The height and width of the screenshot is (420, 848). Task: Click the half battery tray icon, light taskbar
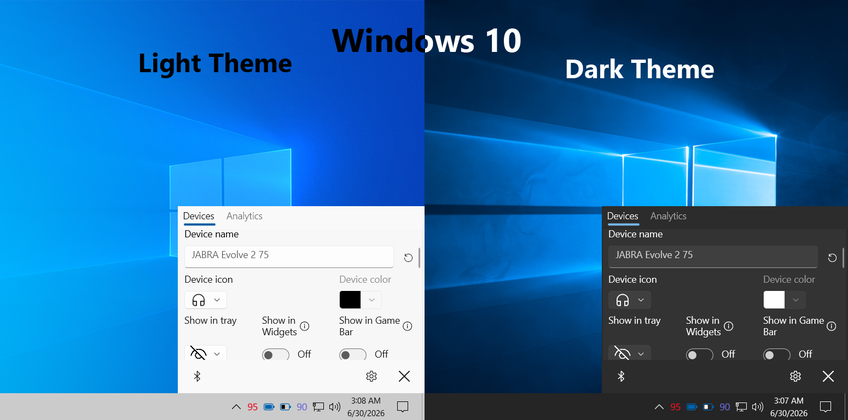pos(286,407)
